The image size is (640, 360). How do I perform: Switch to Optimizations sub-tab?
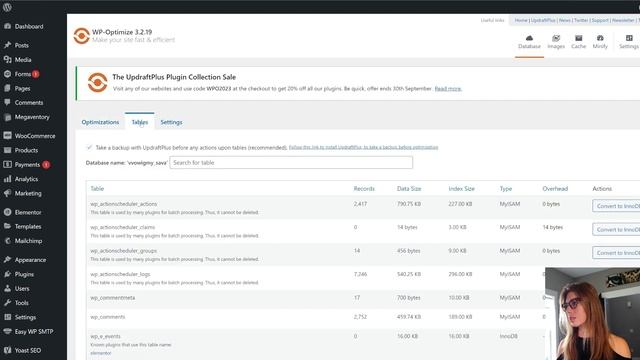click(100, 122)
